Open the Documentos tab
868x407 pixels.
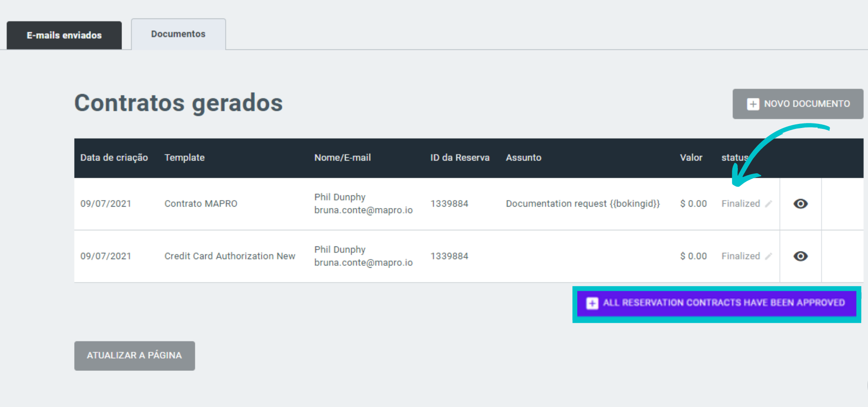click(x=178, y=34)
